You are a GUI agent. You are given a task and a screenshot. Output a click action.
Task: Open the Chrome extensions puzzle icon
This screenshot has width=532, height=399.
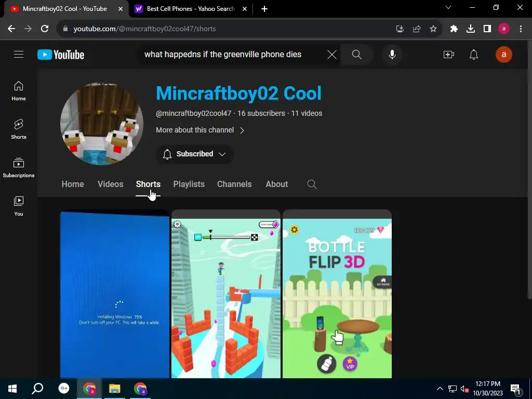point(454,29)
